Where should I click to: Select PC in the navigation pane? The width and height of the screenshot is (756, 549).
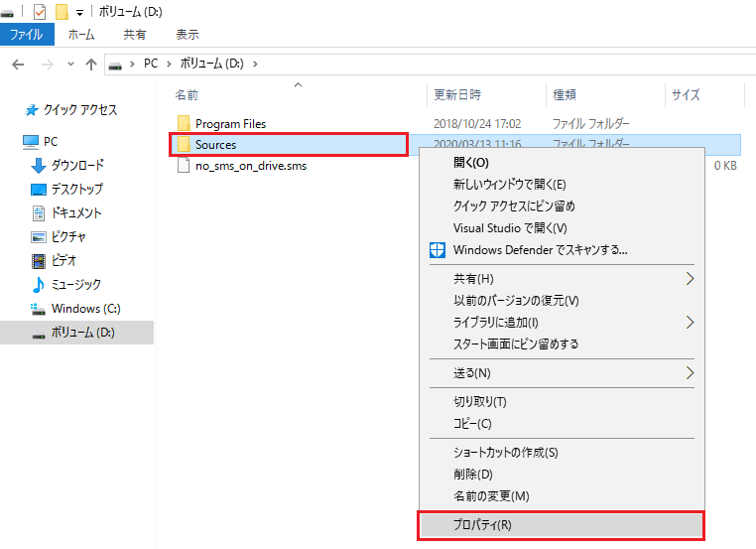click(x=41, y=141)
